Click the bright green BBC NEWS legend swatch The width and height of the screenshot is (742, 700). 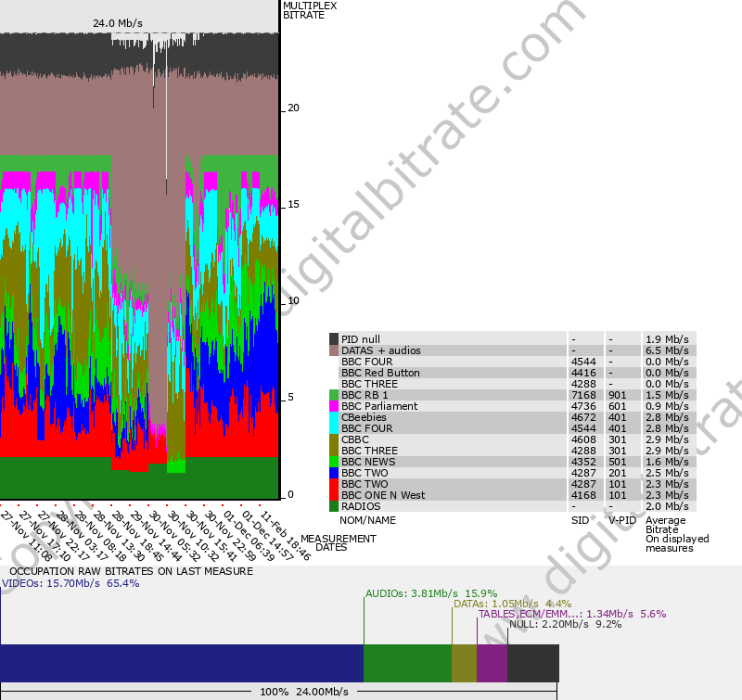point(334,462)
